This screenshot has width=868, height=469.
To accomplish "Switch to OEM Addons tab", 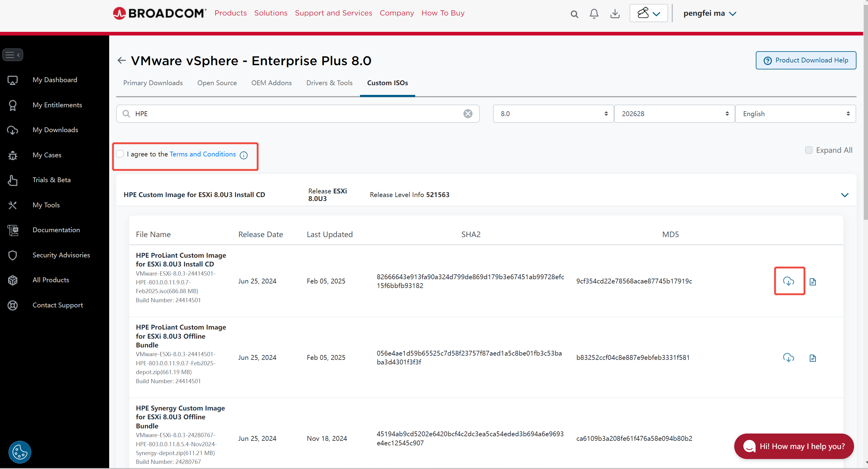I will (x=271, y=83).
